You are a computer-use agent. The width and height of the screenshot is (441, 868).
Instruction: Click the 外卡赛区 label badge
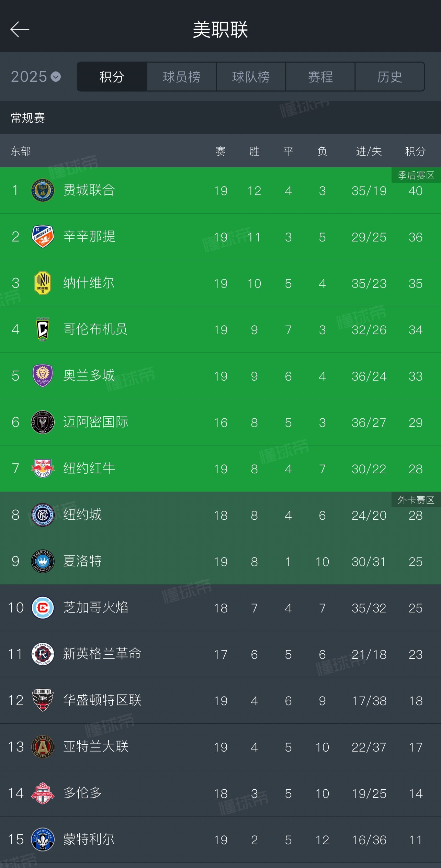pyautogui.click(x=416, y=500)
